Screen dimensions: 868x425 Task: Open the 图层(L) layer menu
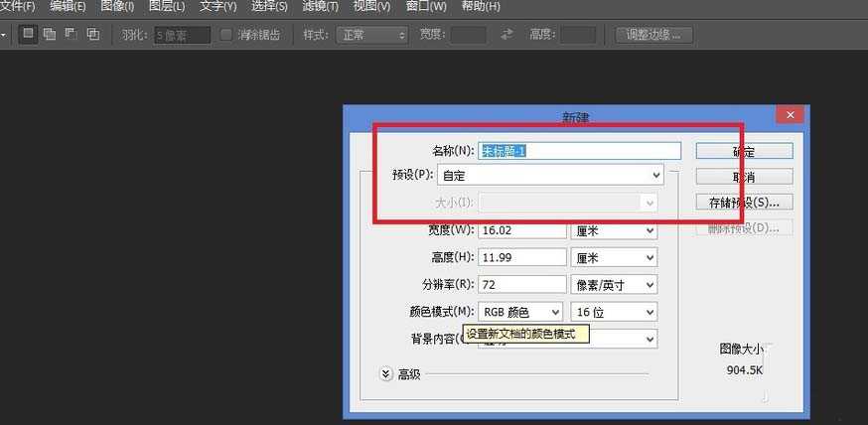pos(165,6)
